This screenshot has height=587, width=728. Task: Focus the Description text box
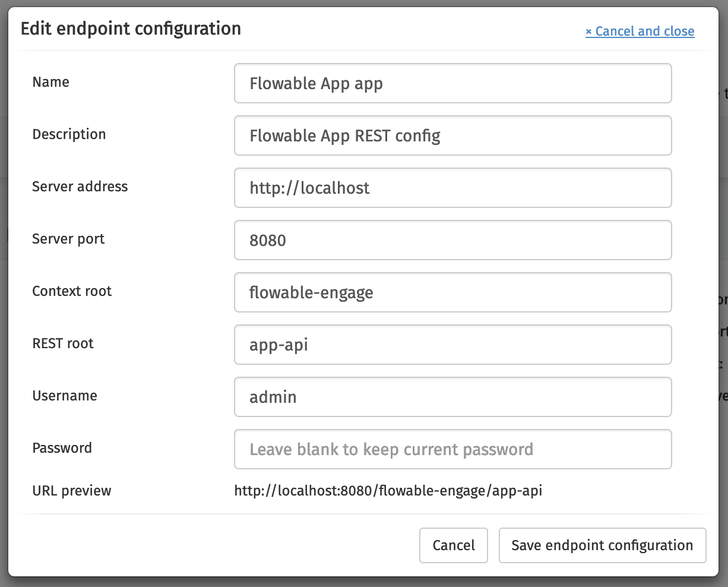(452, 135)
